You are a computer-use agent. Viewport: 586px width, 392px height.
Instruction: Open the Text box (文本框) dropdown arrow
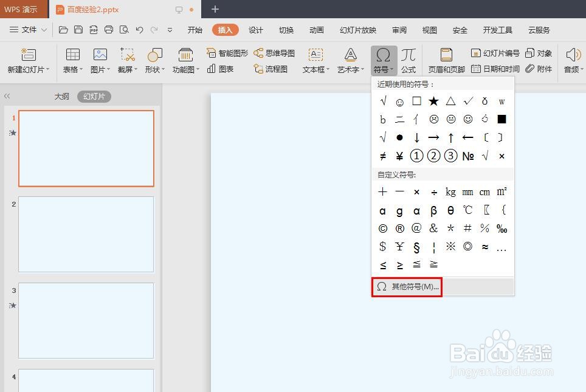pyautogui.click(x=328, y=69)
